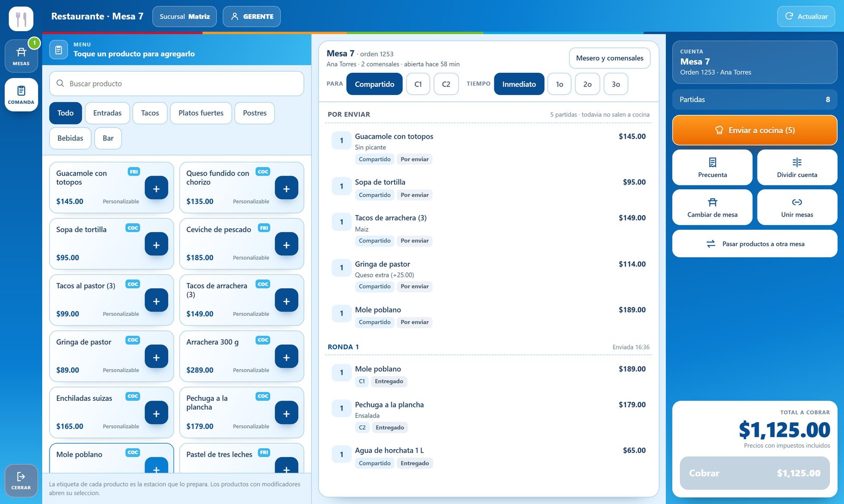Filter menu by Postres
The width and height of the screenshot is (844, 504).
tap(255, 113)
